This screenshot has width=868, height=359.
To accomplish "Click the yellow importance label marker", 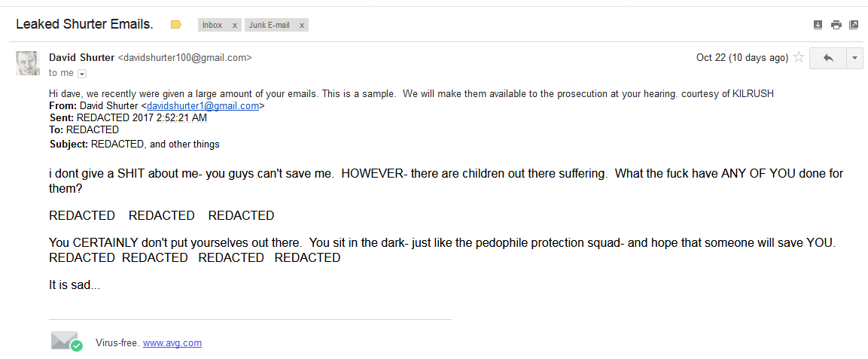I will coord(176,25).
